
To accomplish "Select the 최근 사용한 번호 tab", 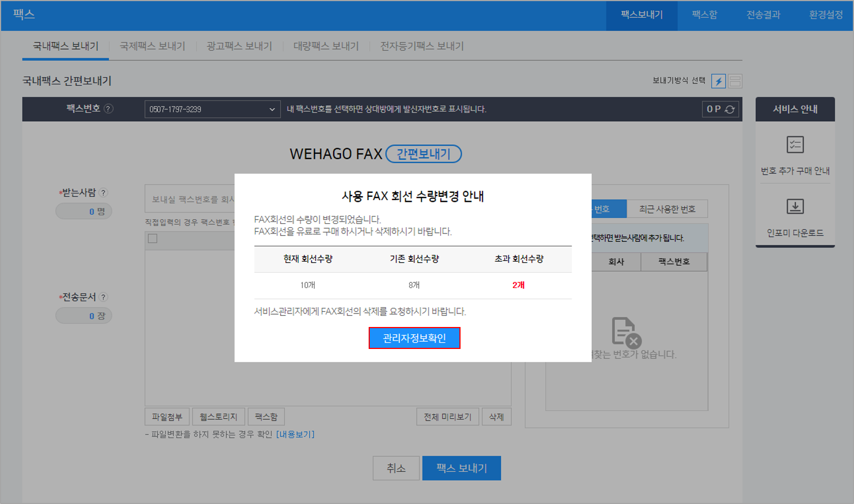I will tap(667, 209).
